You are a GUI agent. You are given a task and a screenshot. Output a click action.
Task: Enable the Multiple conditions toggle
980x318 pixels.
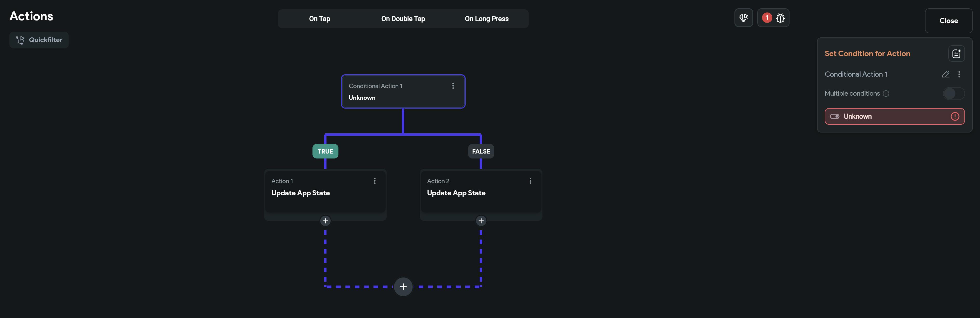click(x=953, y=94)
